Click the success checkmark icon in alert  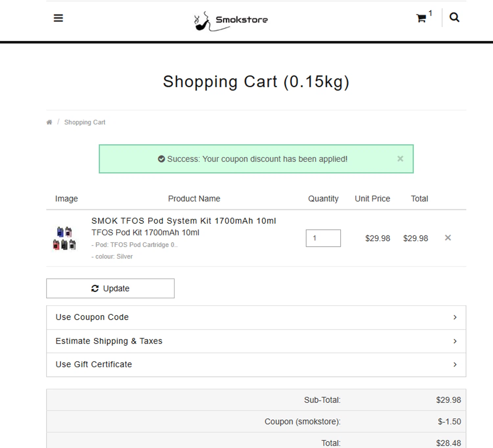161,159
